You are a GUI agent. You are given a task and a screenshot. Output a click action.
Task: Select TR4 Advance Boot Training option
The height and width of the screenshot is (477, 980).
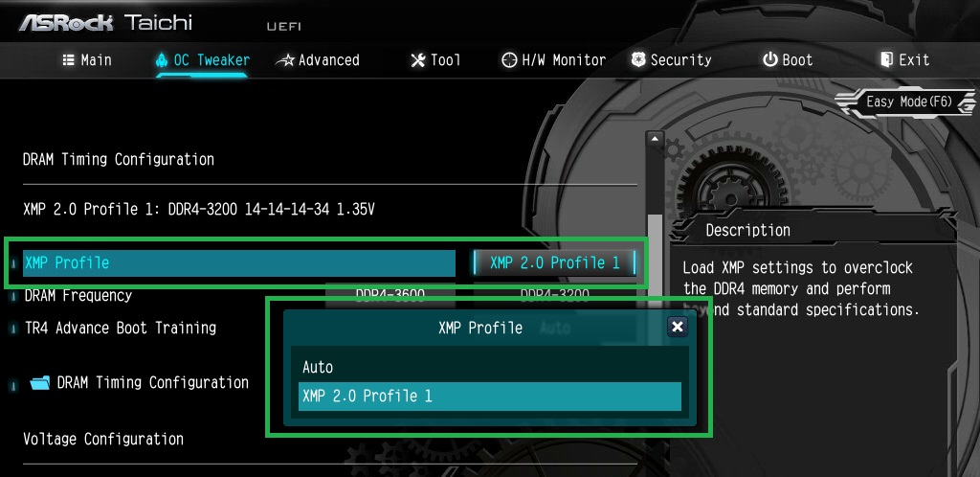(120, 328)
